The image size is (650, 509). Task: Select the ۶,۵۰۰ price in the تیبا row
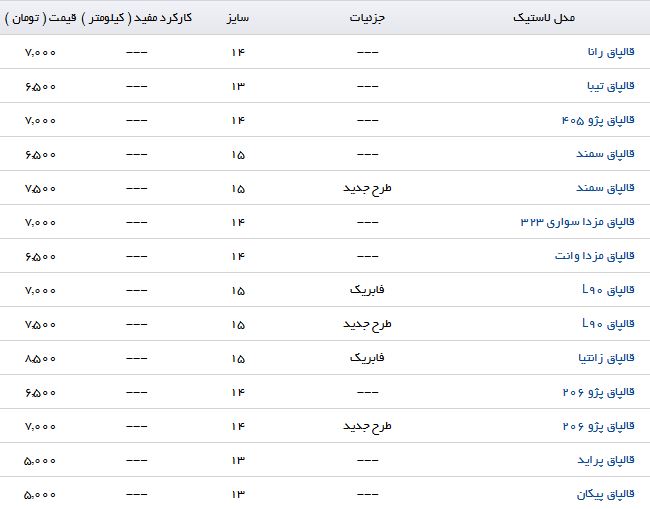point(40,87)
